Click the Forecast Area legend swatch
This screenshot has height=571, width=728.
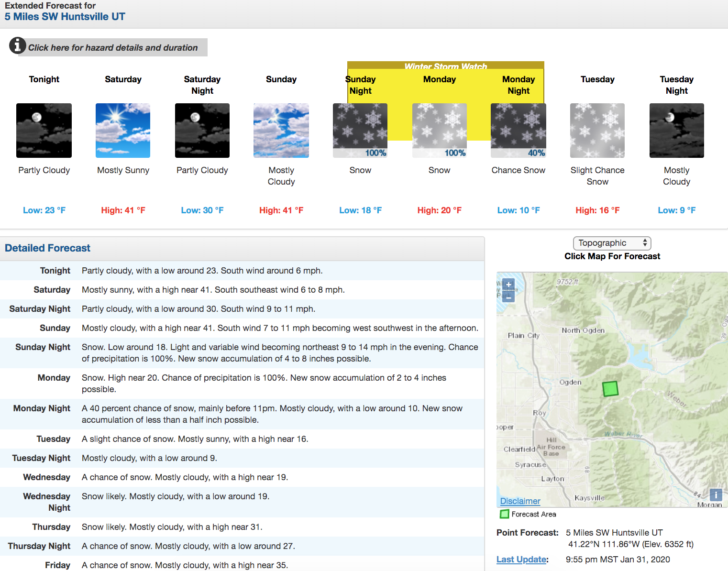pos(504,514)
